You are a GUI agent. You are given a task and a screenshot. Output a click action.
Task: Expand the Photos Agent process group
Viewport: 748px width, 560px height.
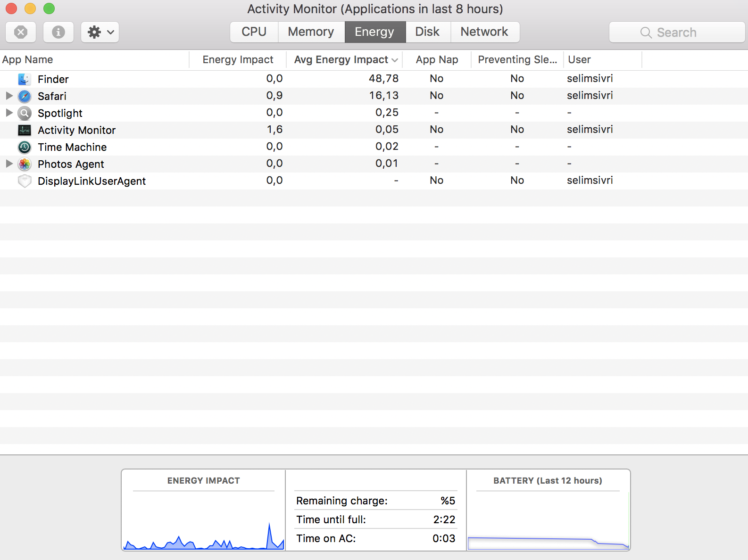tap(9, 164)
